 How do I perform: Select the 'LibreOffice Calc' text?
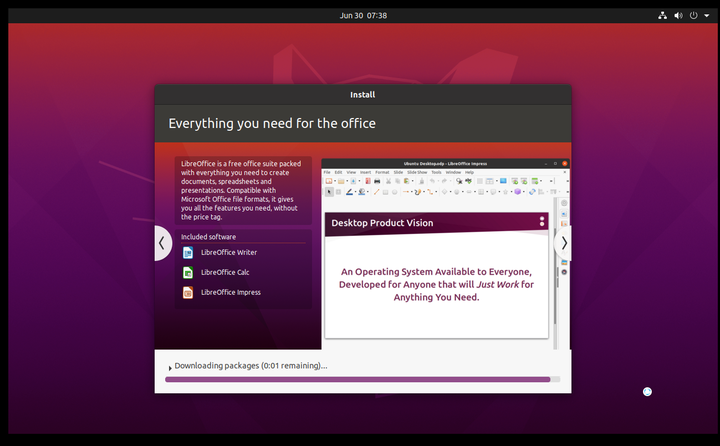225,272
